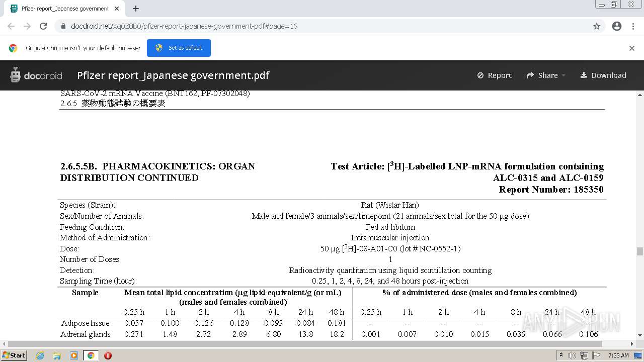Viewport: 644px width, 362px height.
Task: Click the Japanese heading '2.6.5 薬物動態試験の概要表'
Action: pos(113,103)
